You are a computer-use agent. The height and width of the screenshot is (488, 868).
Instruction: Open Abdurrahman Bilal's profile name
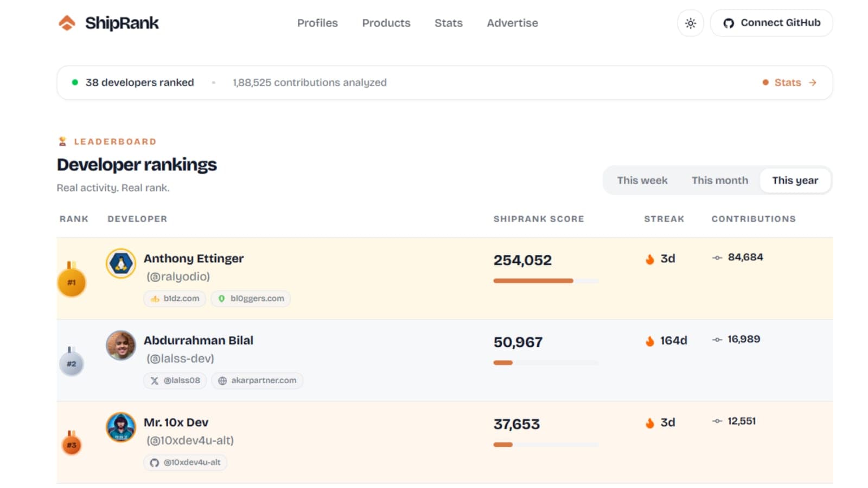click(x=199, y=340)
